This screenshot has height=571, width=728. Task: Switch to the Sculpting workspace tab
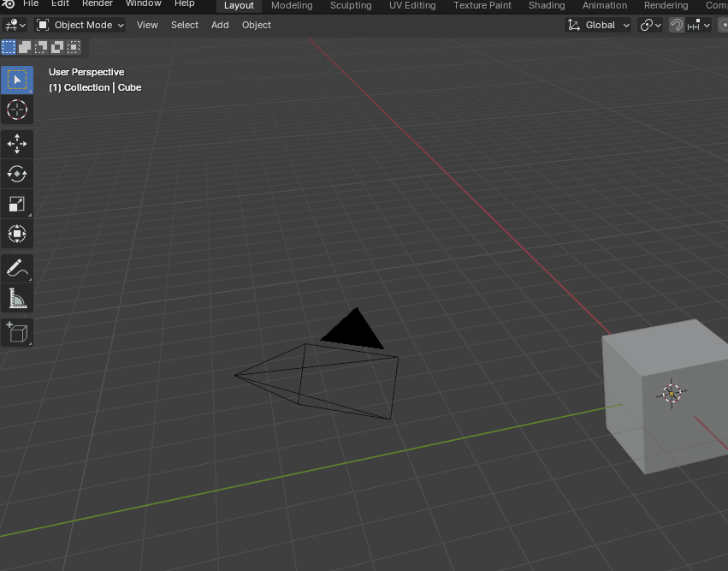[x=351, y=6]
